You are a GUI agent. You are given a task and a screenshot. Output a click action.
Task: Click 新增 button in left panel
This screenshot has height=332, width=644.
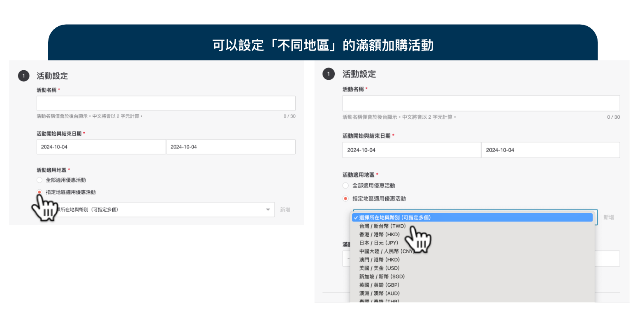pyautogui.click(x=285, y=210)
